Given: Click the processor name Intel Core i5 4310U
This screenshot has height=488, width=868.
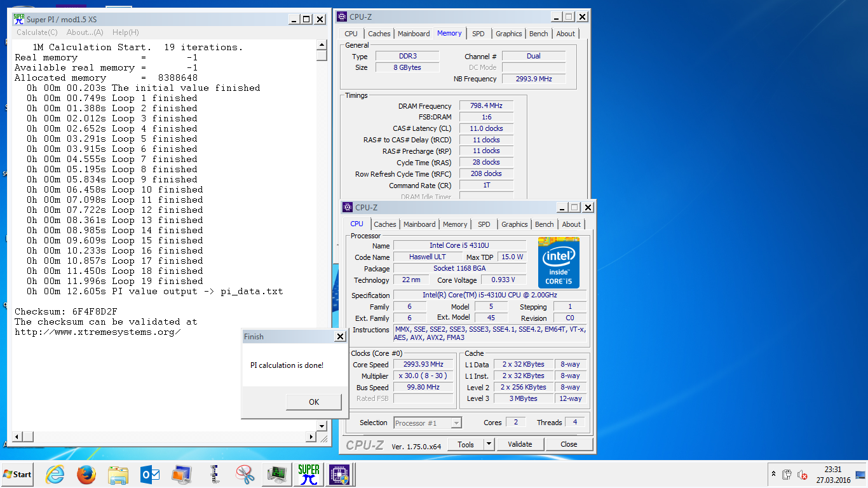Looking at the screenshot, I should [459, 245].
